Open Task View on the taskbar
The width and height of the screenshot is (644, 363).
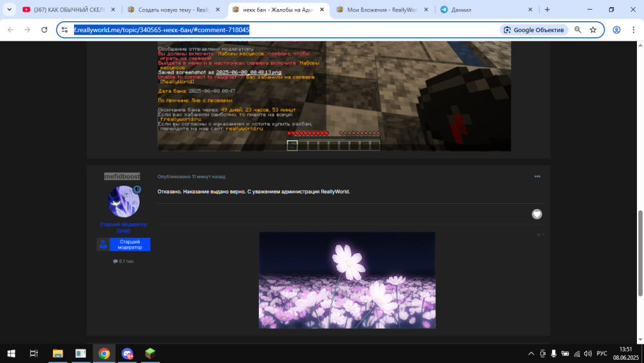(34, 353)
